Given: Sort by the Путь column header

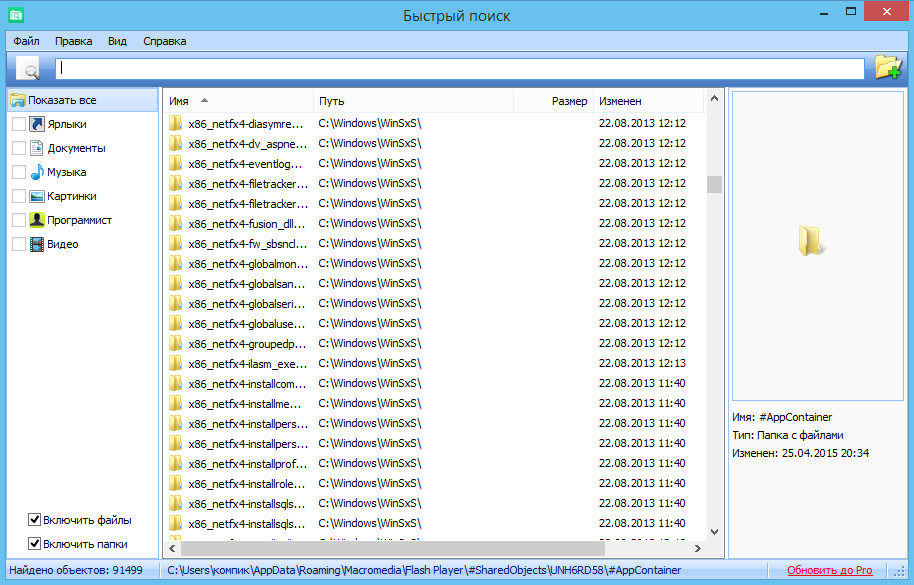Looking at the screenshot, I should pyautogui.click(x=413, y=101).
